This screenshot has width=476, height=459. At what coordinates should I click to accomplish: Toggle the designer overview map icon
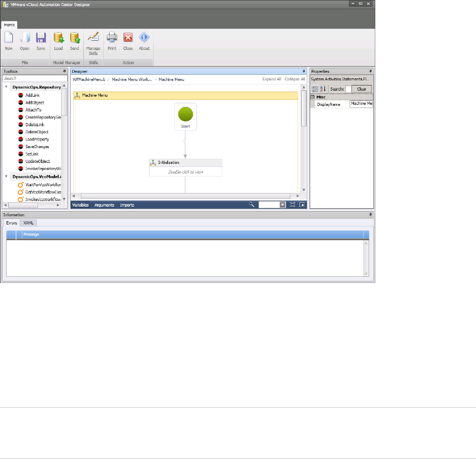pyautogui.click(x=302, y=205)
